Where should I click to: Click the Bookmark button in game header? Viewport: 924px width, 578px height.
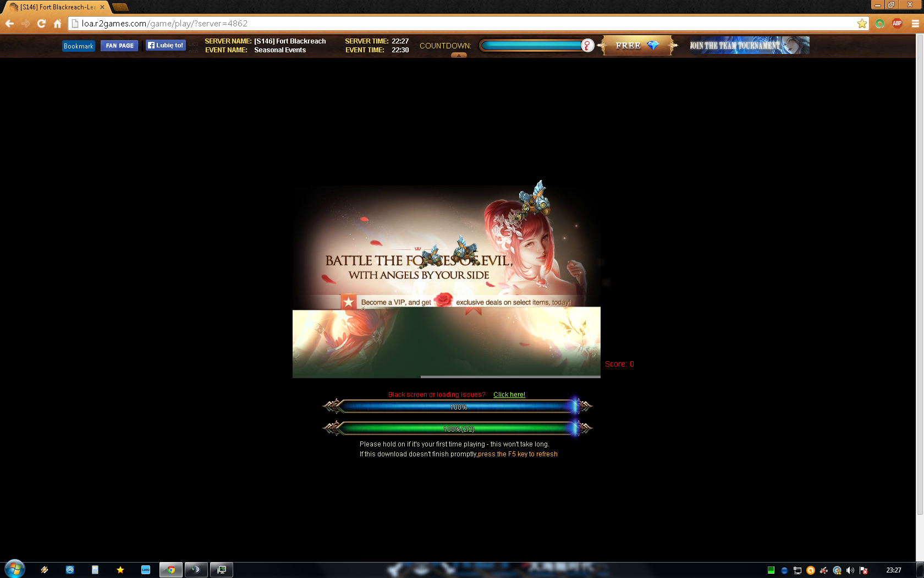(x=79, y=46)
